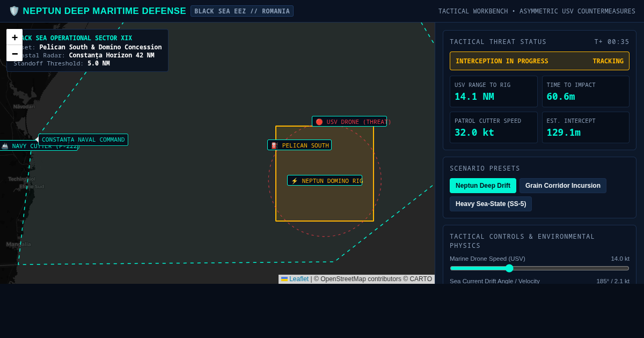Click the Est. Intercept value 129.1m
The width and height of the screenshot is (644, 338).
563,133
